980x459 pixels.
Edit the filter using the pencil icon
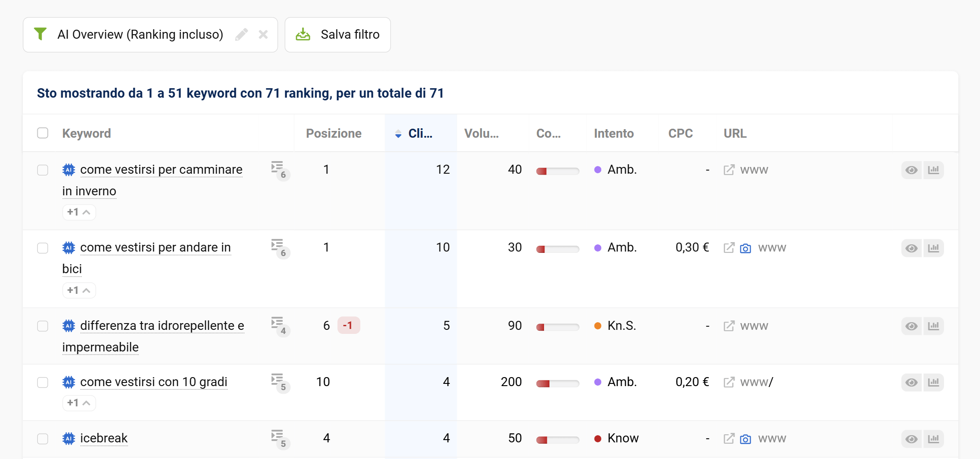click(242, 34)
